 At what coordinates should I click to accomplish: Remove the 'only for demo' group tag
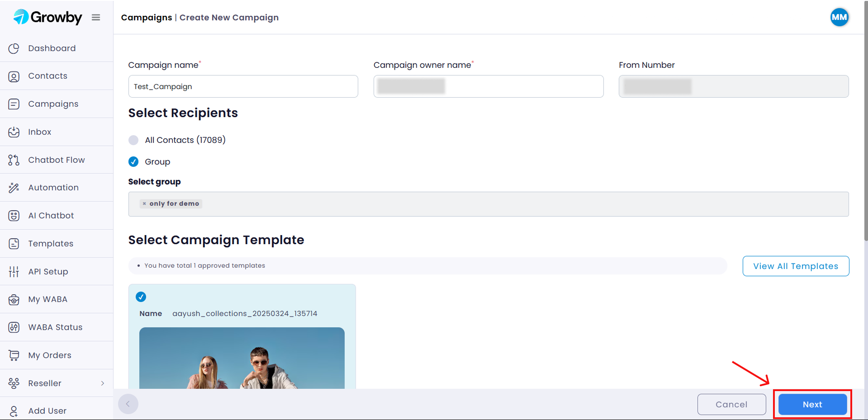(x=144, y=204)
